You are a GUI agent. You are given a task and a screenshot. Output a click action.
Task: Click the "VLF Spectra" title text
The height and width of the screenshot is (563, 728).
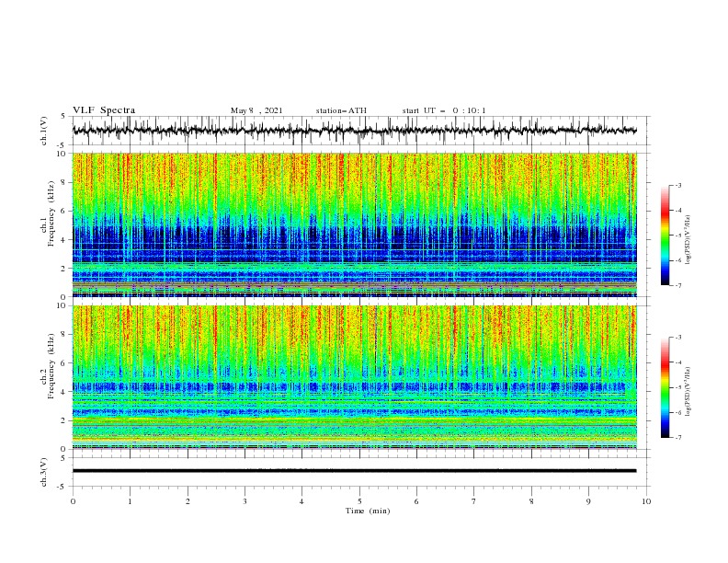(104, 110)
